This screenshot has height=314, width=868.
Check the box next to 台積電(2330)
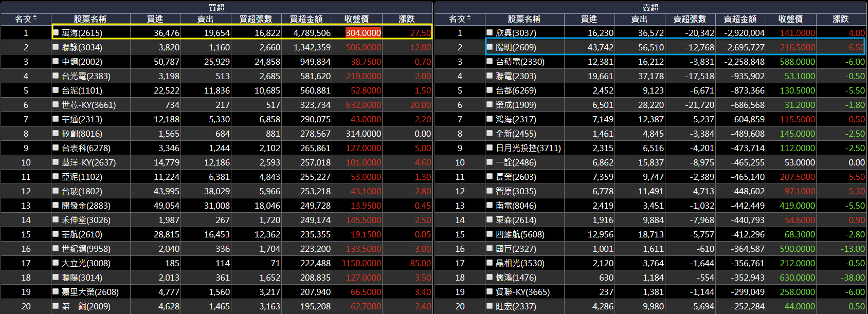pyautogui.click(x=490, y=61)
